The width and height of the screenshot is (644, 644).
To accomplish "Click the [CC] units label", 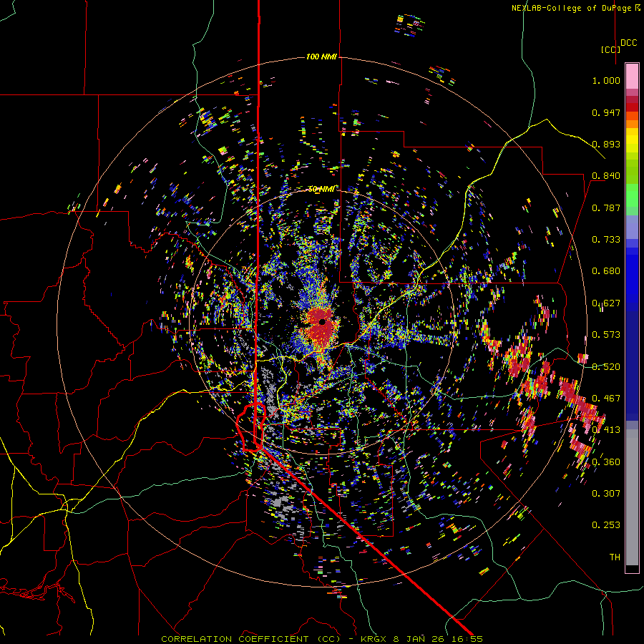I will tap(610, 49).
